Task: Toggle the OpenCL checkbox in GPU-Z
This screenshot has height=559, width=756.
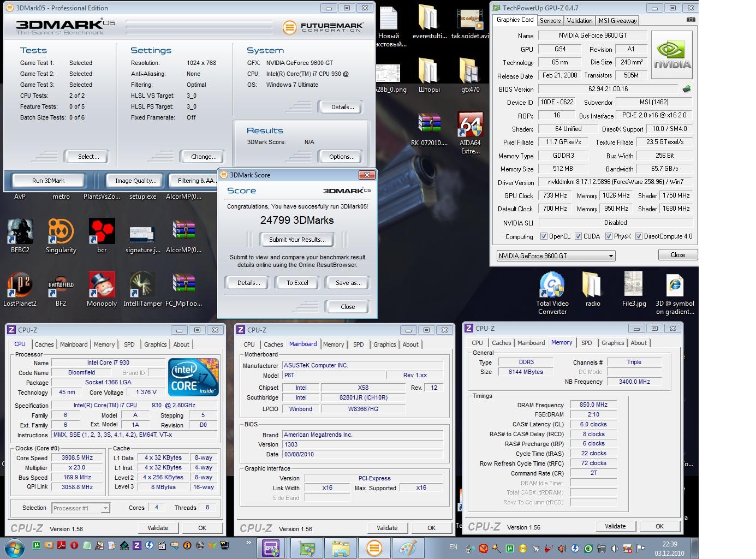Action: point(544,236)
